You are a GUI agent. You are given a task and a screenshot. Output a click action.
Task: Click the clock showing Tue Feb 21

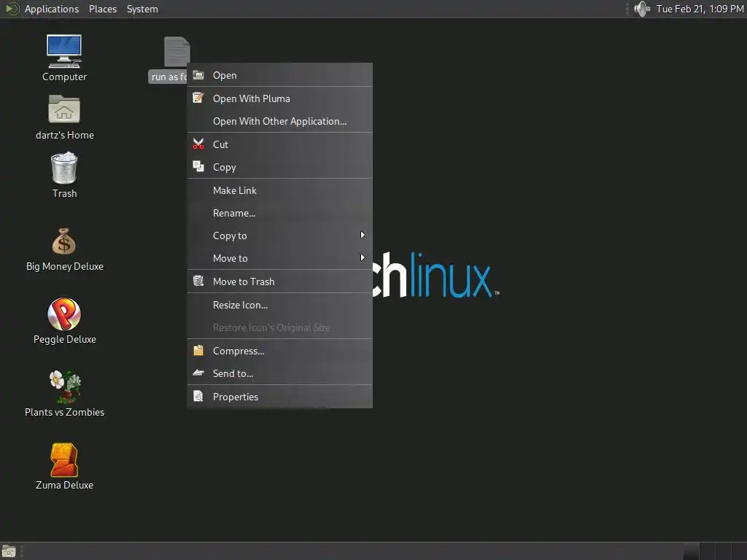point(700,9)
